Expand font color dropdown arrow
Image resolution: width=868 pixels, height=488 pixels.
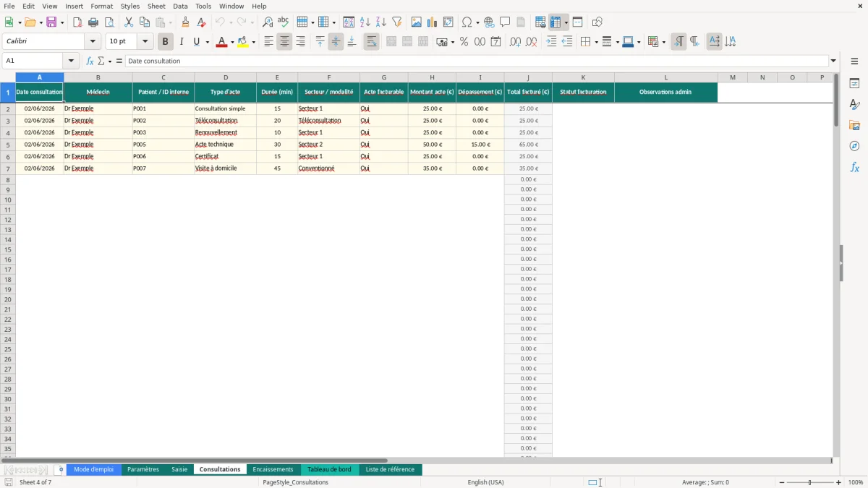(x=231, y=42)
